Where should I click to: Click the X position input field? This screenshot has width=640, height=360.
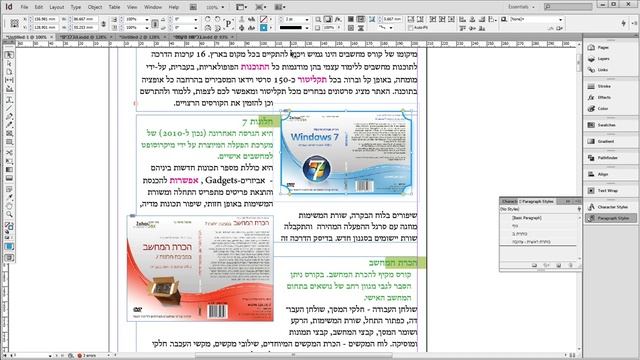pyautogui.click(x=45, y=19)
